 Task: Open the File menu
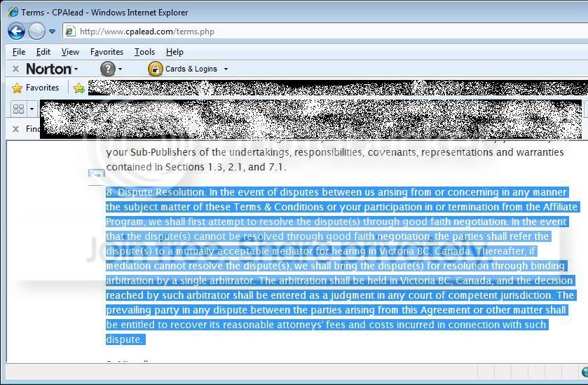coord(19,52)
